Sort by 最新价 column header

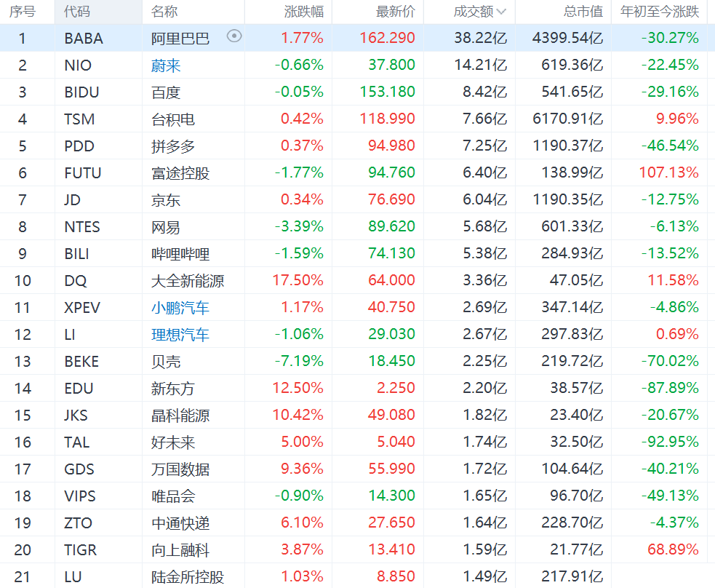pyautogui.click(x=396, y=12)
